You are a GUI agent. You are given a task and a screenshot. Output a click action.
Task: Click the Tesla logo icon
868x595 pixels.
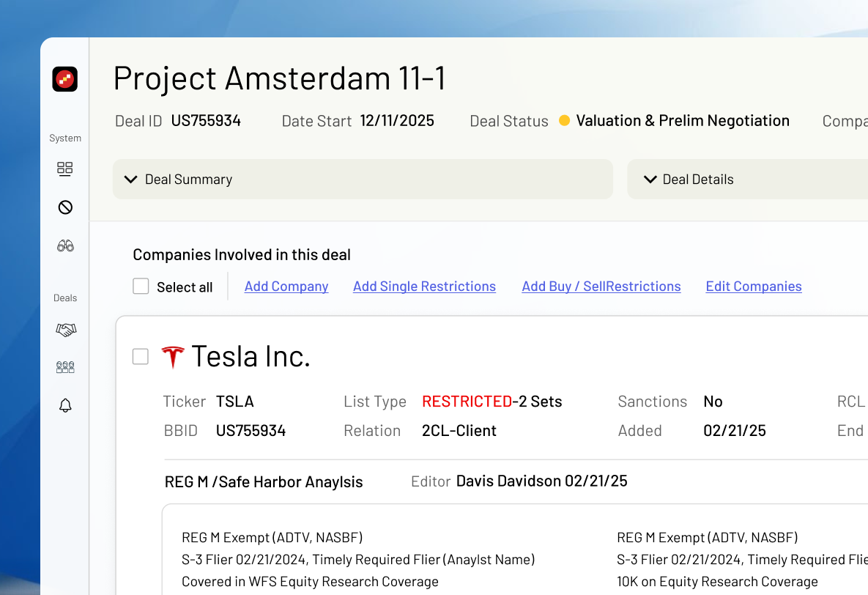[x=173, y=357]
